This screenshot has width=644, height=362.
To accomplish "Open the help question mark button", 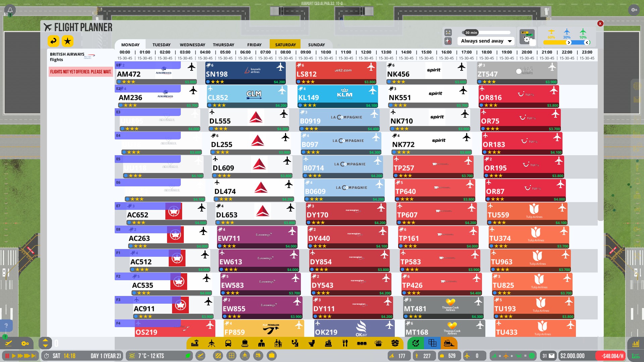I will [6, 325].
